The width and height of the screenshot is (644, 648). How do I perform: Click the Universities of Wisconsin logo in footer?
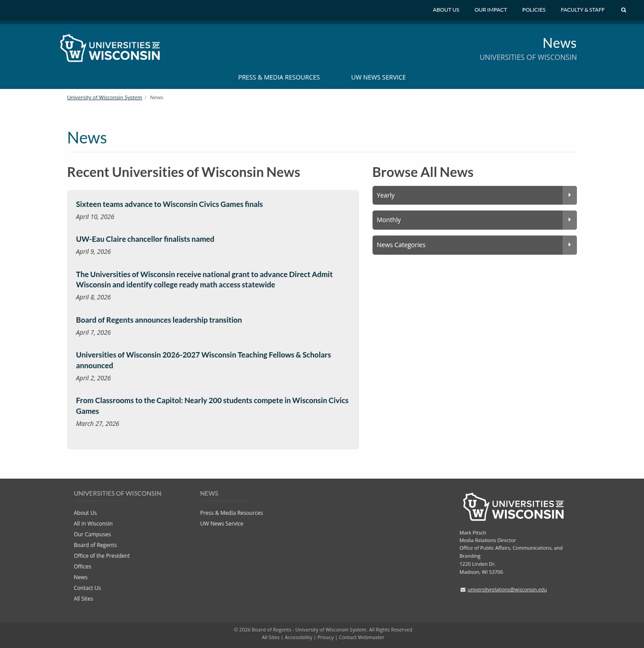click(513, 507)
